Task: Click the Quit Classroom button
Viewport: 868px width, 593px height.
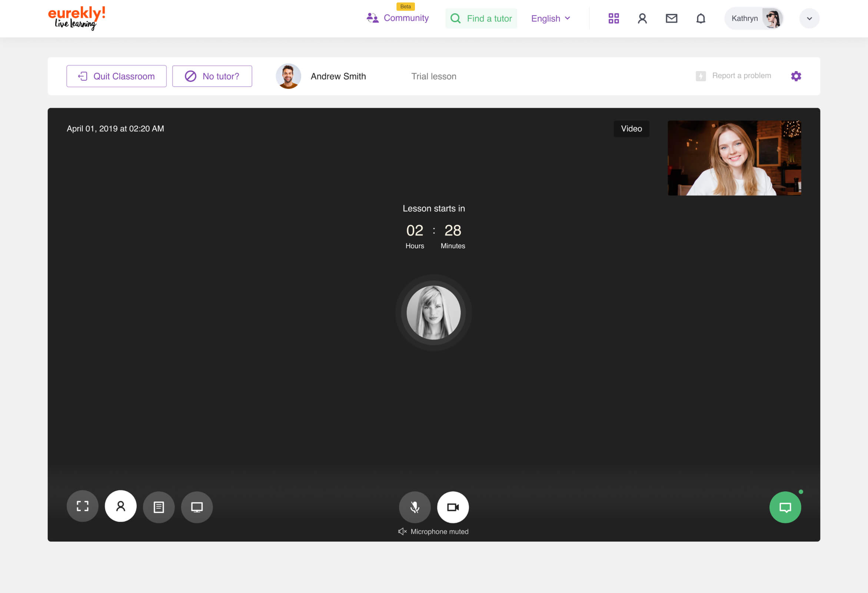Action: click(117, 76)
